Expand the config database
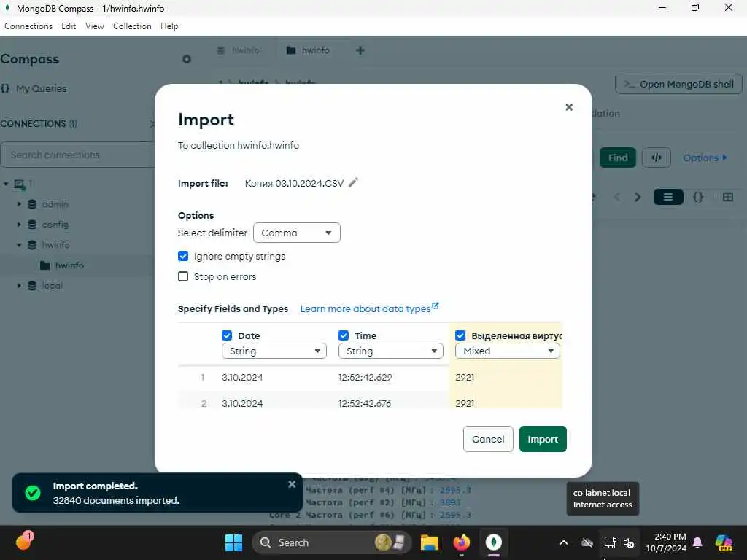747x560 pixels. tap(19, 225)
